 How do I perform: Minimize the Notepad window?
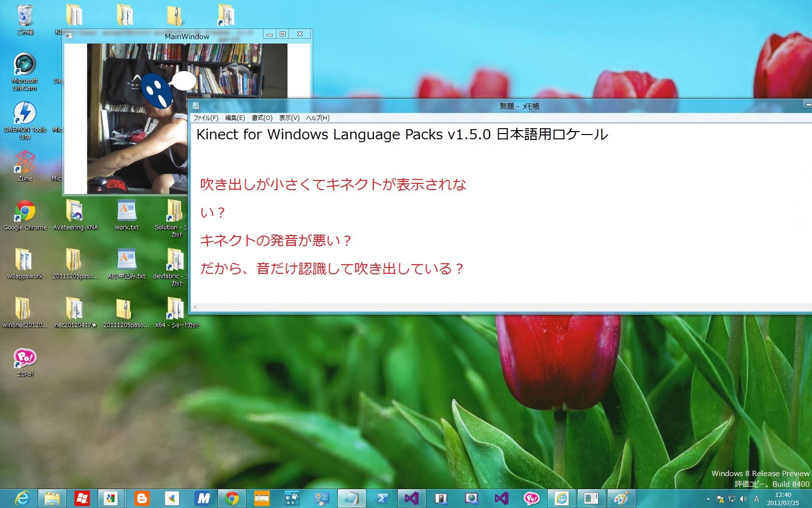pyautogui.click(x=808, y=105)
